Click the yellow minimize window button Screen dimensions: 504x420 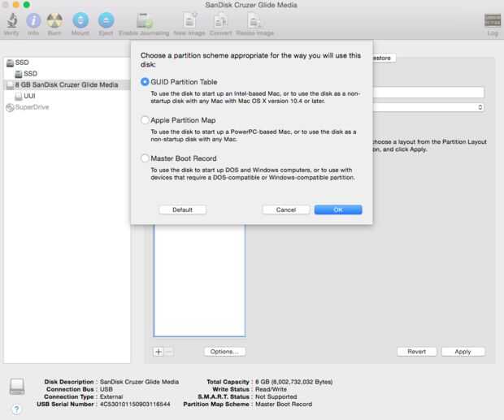[16, 5]
